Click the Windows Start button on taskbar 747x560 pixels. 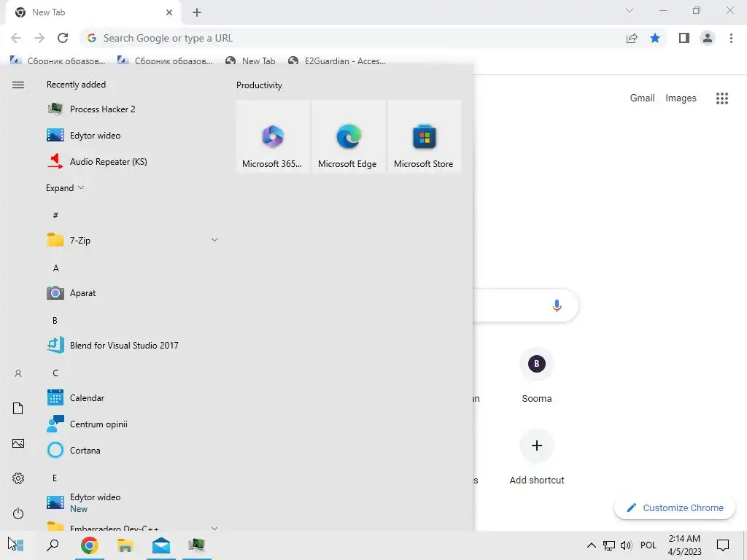[18, 545]
